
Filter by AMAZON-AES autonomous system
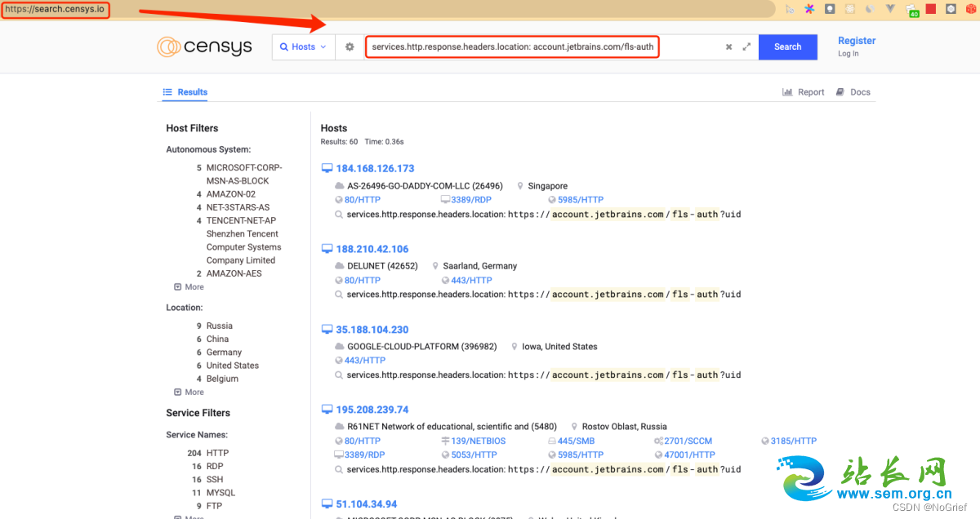tap(234, 273)
